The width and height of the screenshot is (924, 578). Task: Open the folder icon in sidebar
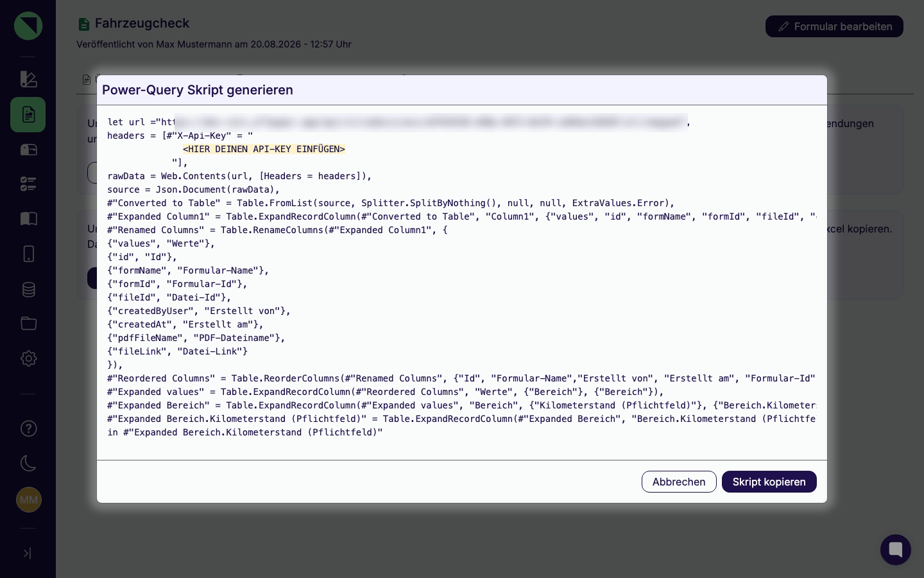pos(28,323)
